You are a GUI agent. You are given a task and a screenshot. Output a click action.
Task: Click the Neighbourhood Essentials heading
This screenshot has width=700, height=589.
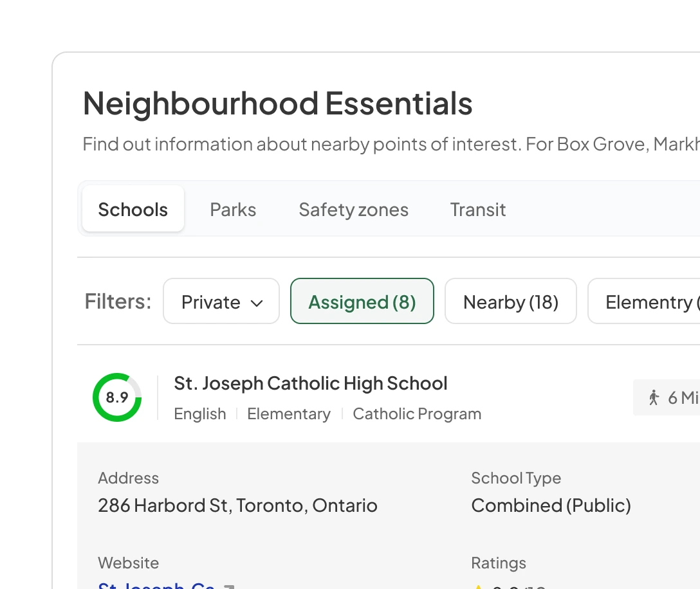(x=277, y=104)
